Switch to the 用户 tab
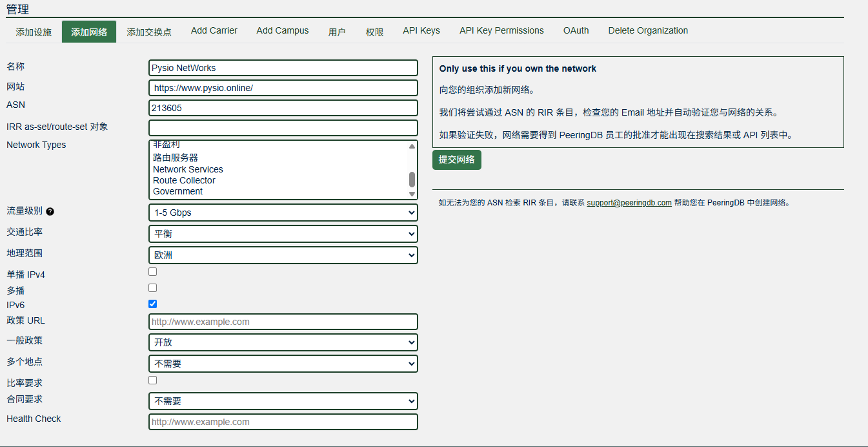Image resolution: width=868 pixels, height=447 pixels. click(337, 32)
